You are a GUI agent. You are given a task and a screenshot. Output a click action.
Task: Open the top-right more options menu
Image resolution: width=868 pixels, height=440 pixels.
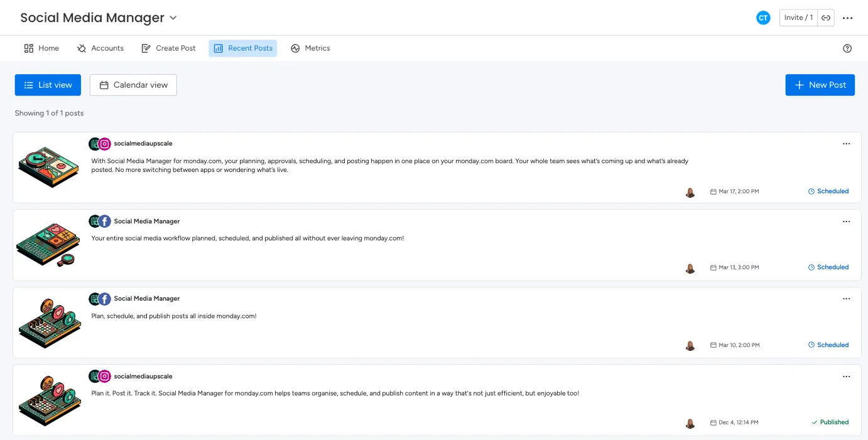click(x=847, y=18)
